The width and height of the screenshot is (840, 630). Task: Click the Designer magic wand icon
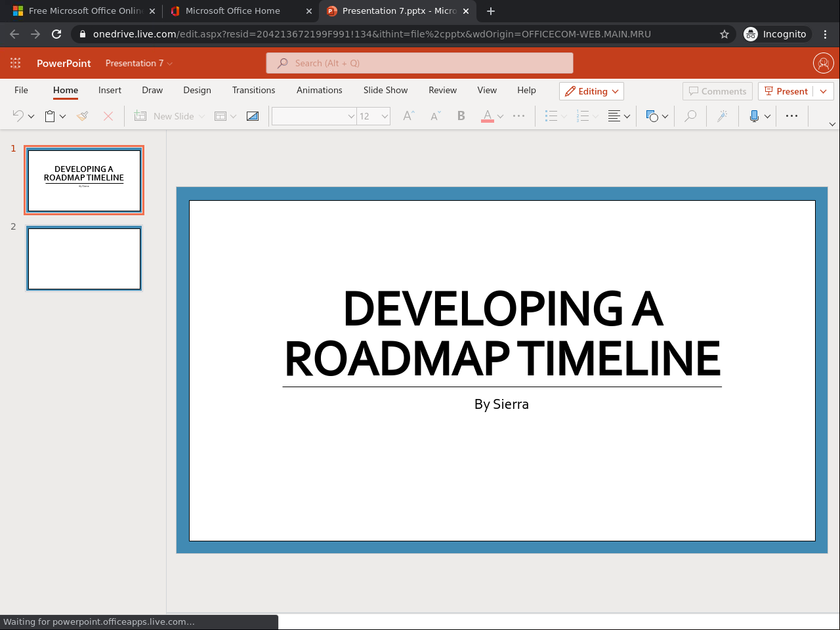point(722,116)
